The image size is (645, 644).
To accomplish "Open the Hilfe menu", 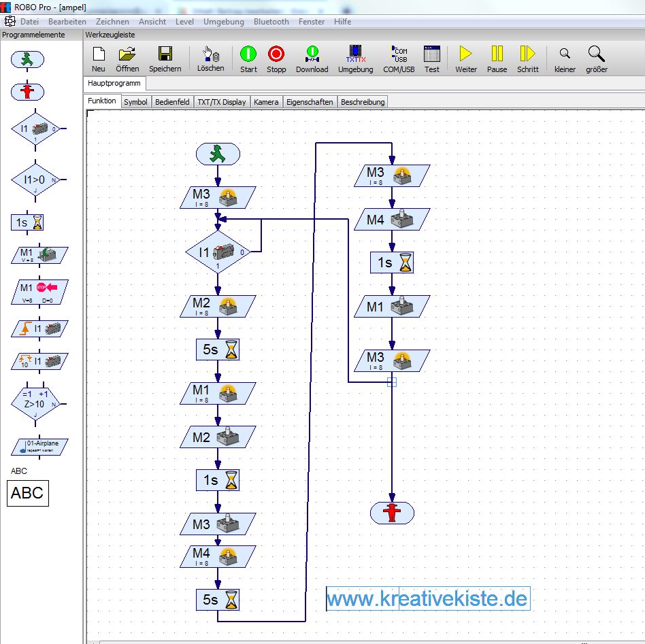I will tap(342, 22).
